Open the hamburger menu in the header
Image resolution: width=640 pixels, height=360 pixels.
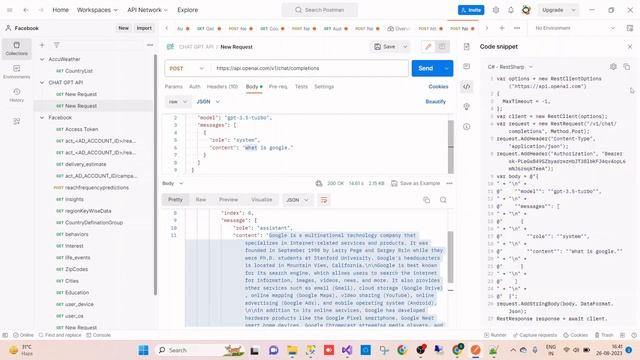tap(10, 10)
